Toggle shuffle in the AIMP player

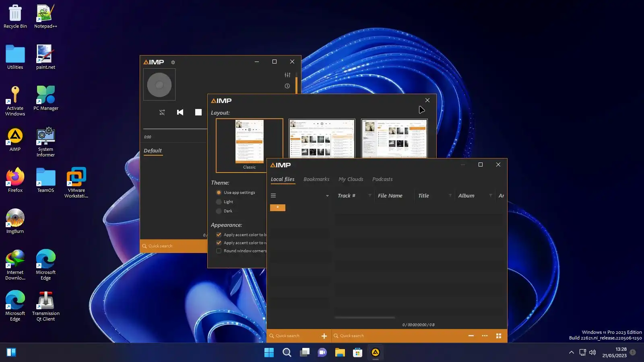point(162,112)
